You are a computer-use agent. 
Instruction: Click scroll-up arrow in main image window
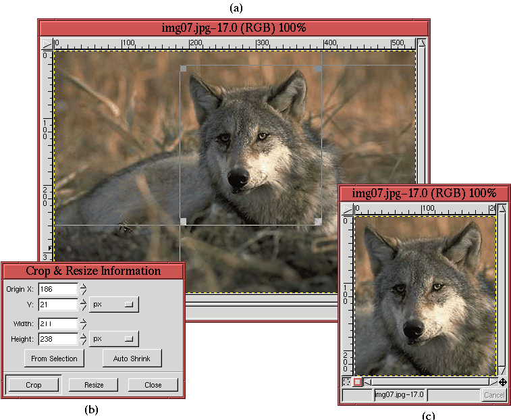pos(422,44)
